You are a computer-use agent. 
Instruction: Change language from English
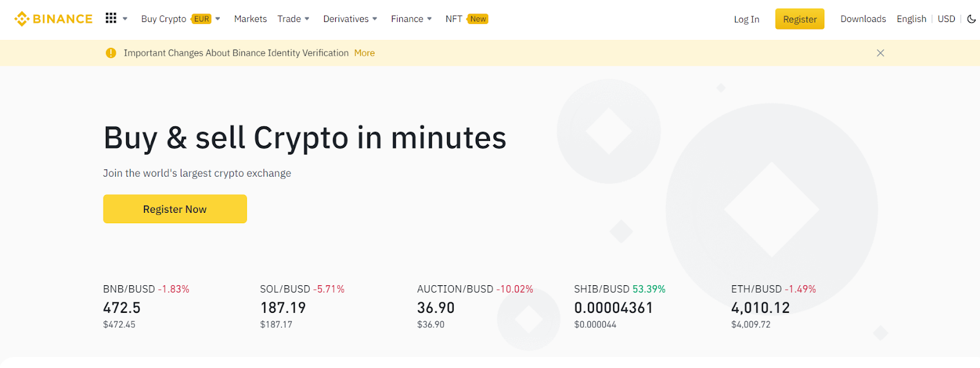pos(911,19)
